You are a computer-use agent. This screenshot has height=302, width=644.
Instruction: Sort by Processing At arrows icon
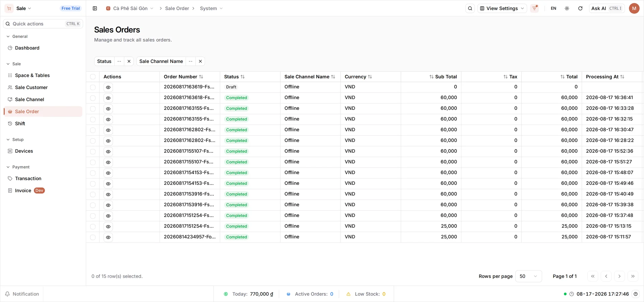[x=622, y=77]
